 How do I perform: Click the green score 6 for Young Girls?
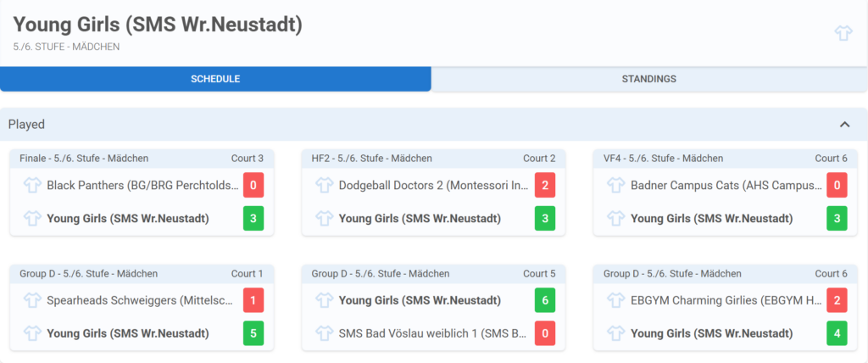pos(545,300)
